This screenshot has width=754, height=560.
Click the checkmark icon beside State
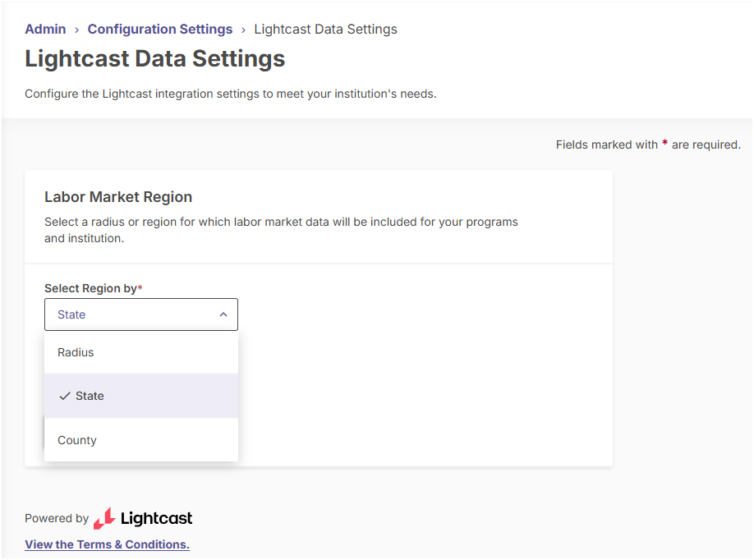click(65, 396)
